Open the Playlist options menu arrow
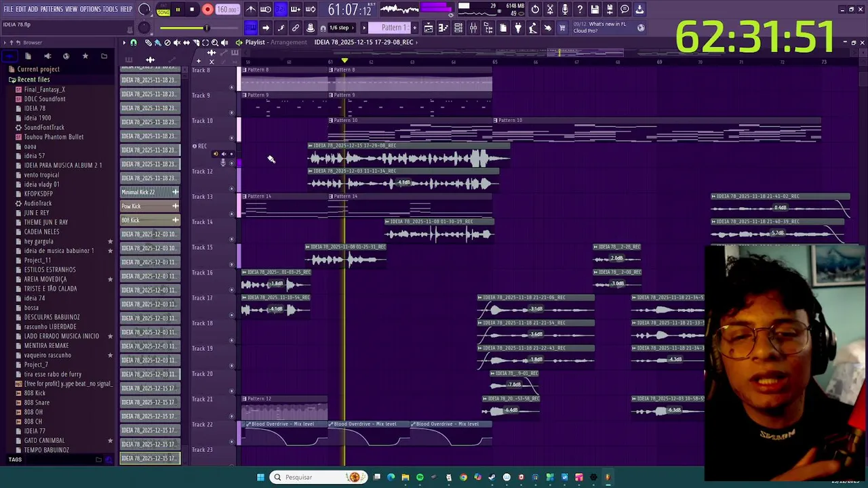 point(125,43)
